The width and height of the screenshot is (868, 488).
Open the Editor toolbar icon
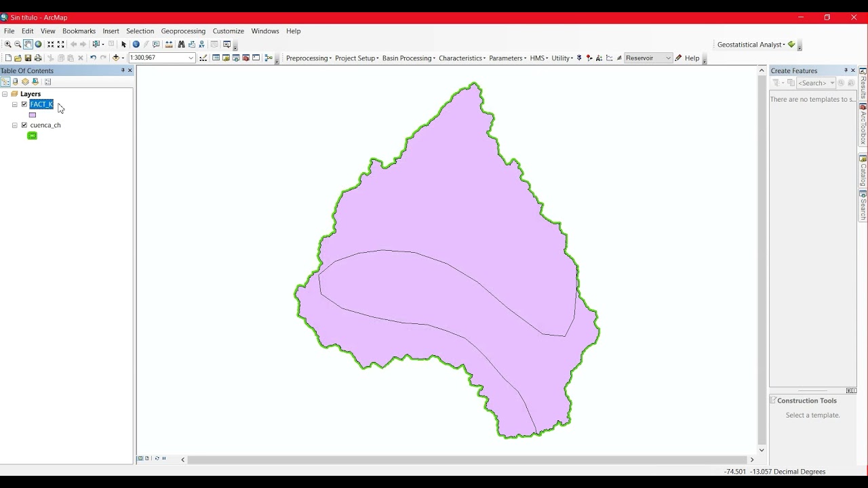(x=203, y=58)
